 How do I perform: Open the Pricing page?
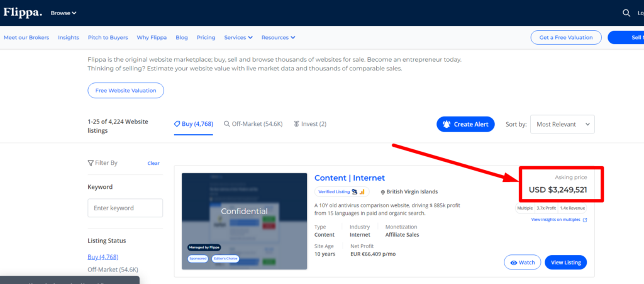click(x=206, y=37)
